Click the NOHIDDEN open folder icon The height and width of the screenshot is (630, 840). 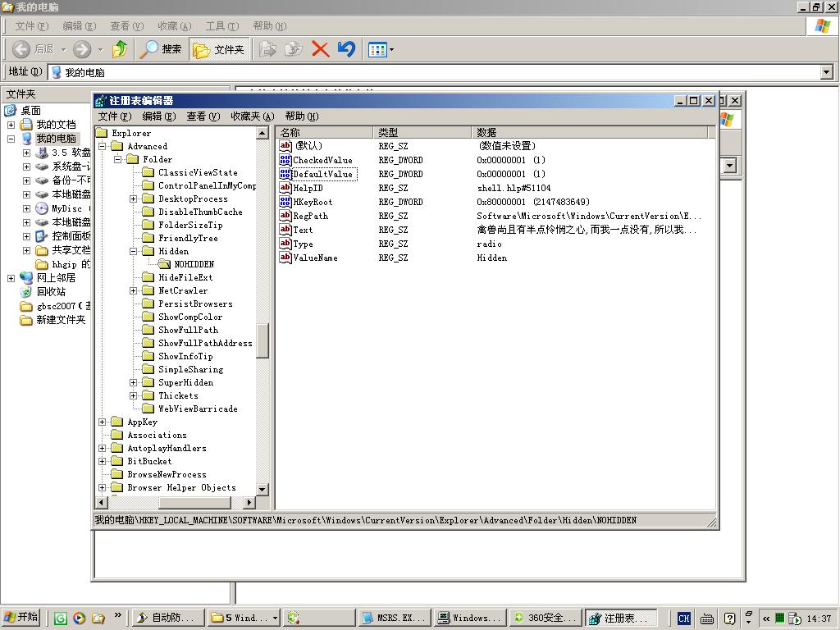(164, 264)
